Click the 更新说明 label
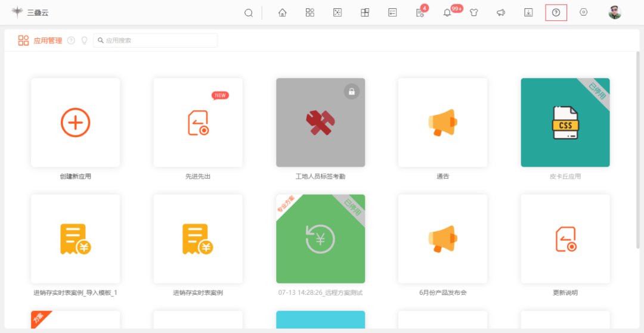This screenshot has height=333, width=644. click(x=565, y=293)
